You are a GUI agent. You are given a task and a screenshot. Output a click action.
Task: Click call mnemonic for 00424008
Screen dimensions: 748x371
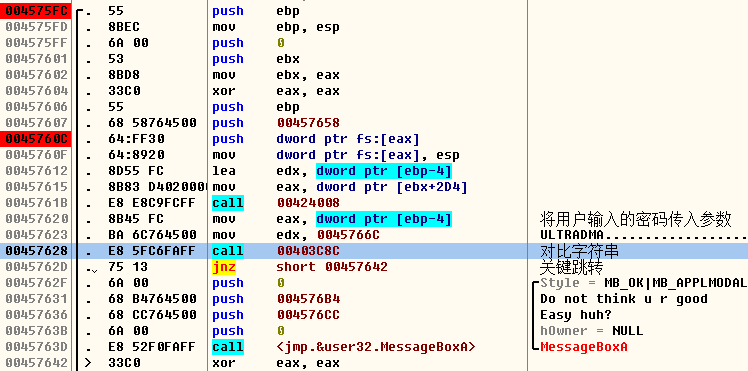pyautogui.click(x=228, y=203)
